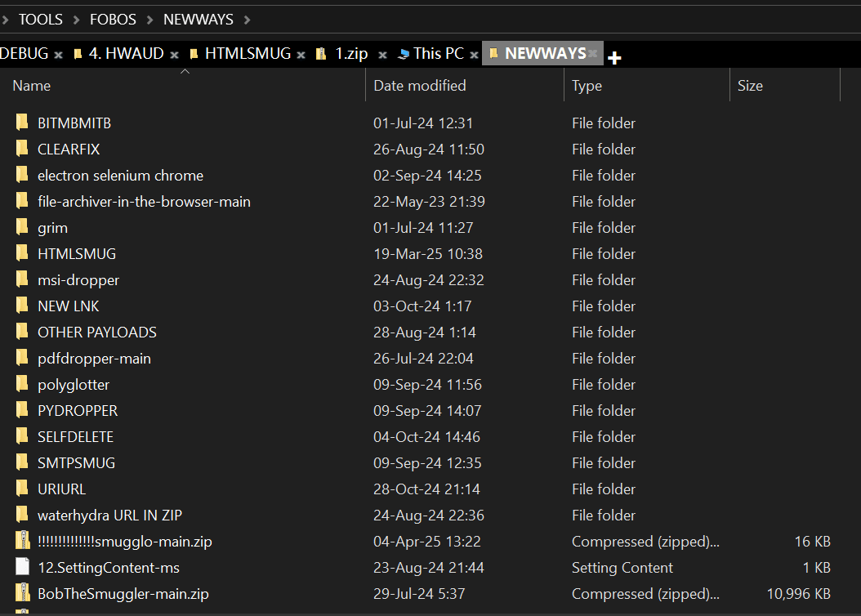Select the 16 KB size value
This screenshot has height=616, width=861.
coord(813,542)
